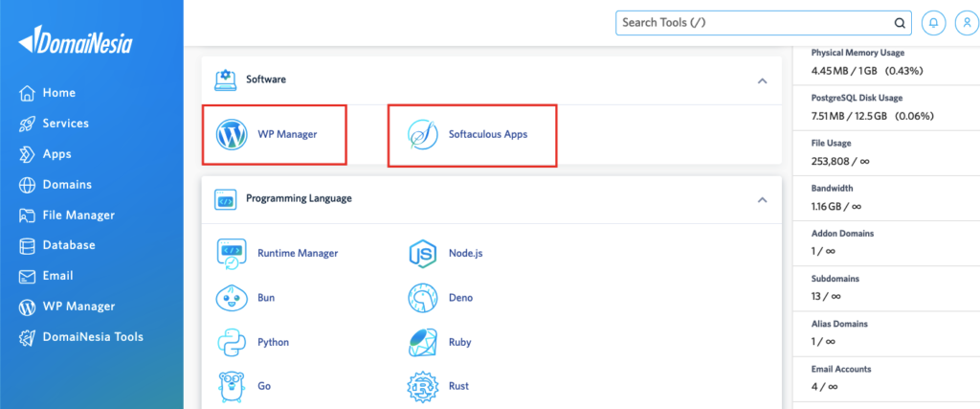
Task: Open WP Manager from the sidebar
Action: tap(78, 307)
